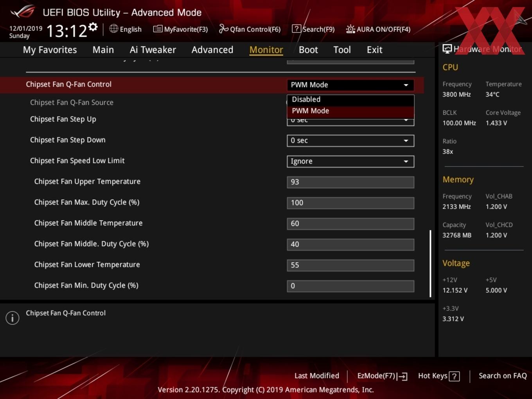Viewport: 532px width, 399px height.
Task: Open Qfan Control(F6) fan icon
Action: (x=223, y=29)
